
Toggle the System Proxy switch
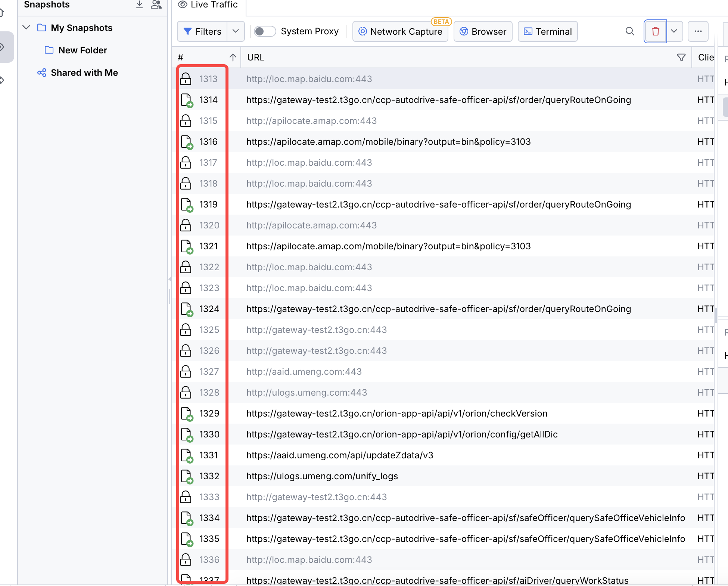(x=265, y=31)
